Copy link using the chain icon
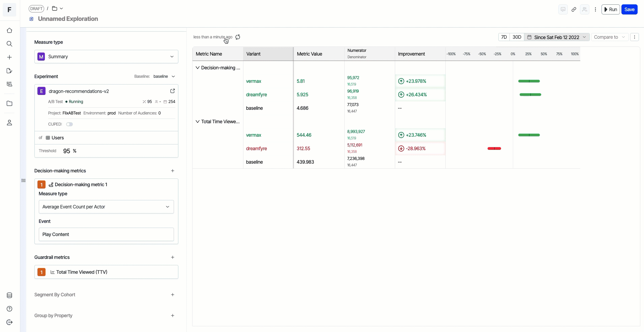 point(574,9)
